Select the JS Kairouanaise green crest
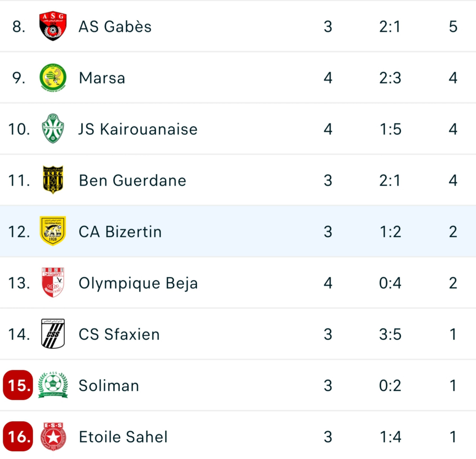This screenshot has width=476, height=459. pos(53,129)
